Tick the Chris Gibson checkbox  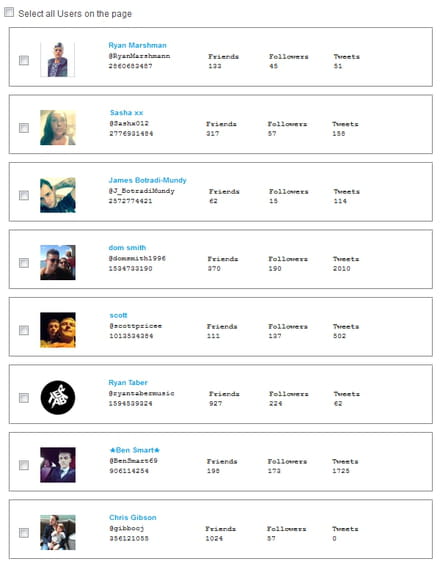(24, 533)
